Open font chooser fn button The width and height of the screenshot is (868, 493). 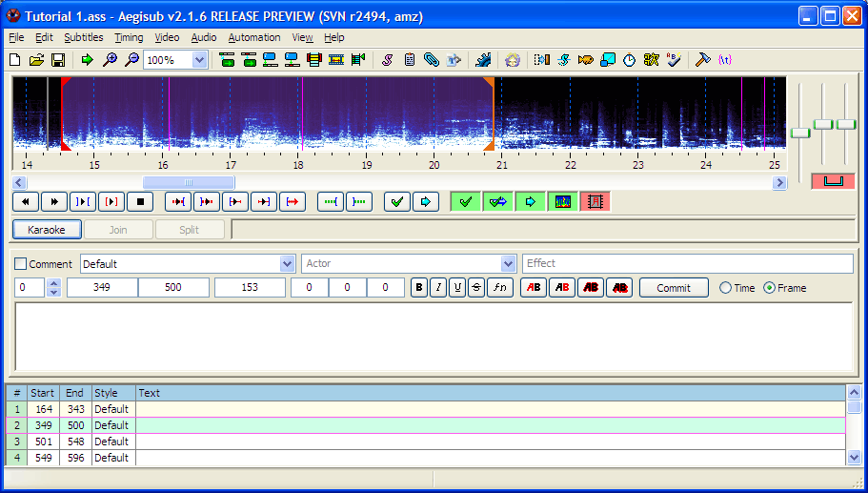coord(500,288)
